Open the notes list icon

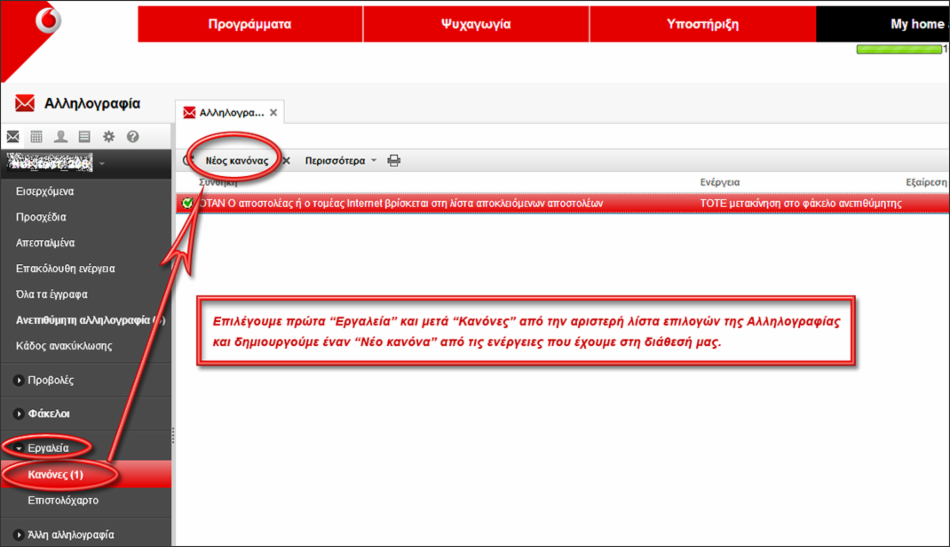pyautogui.click(x=84, y=136)
